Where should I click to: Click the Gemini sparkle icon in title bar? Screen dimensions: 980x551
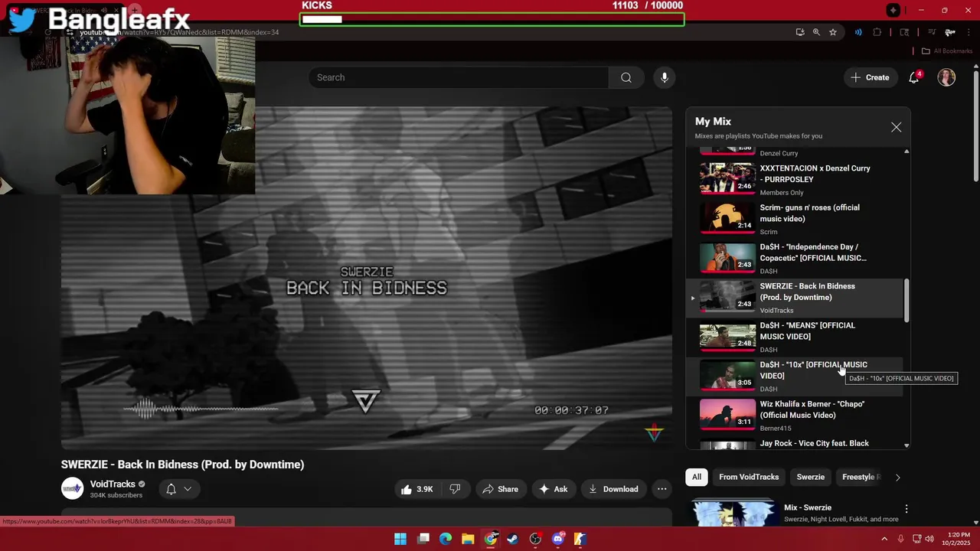(x=893, y=10)
